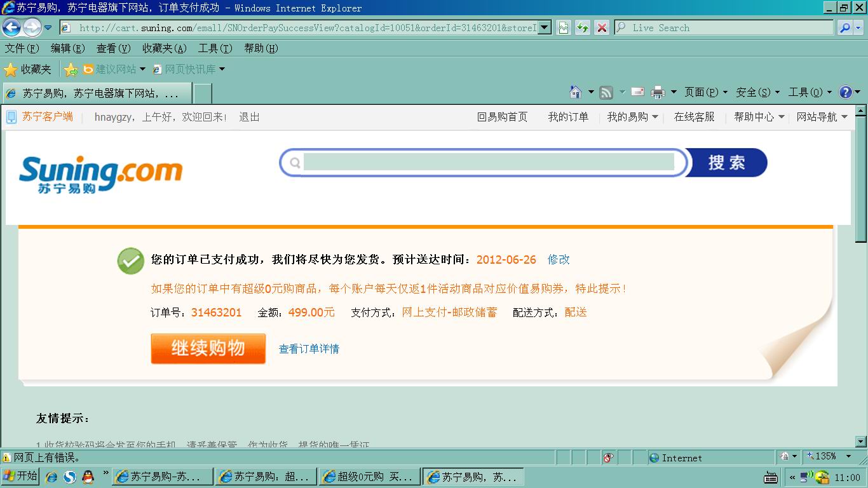The width and height of the screenshot is (868, 488).
Task: Click the popup blocker icon in status bar
Action: click(x=608, y=457)
